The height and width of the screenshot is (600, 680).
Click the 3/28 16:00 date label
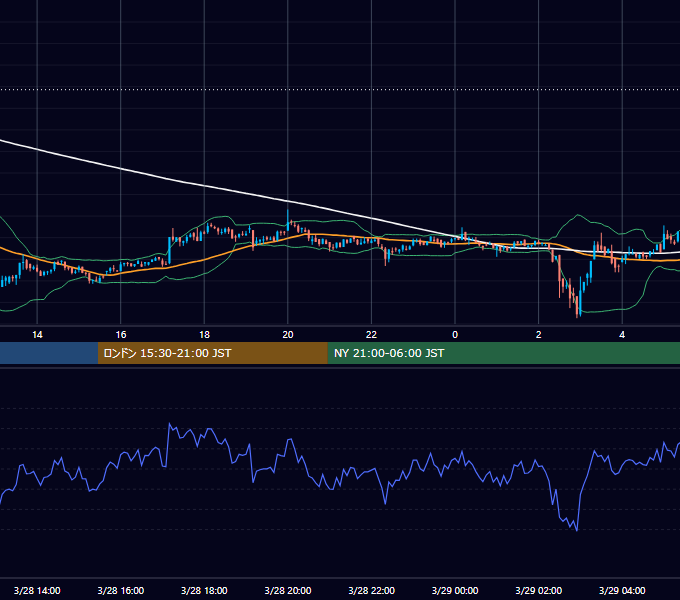coord(121,590)
